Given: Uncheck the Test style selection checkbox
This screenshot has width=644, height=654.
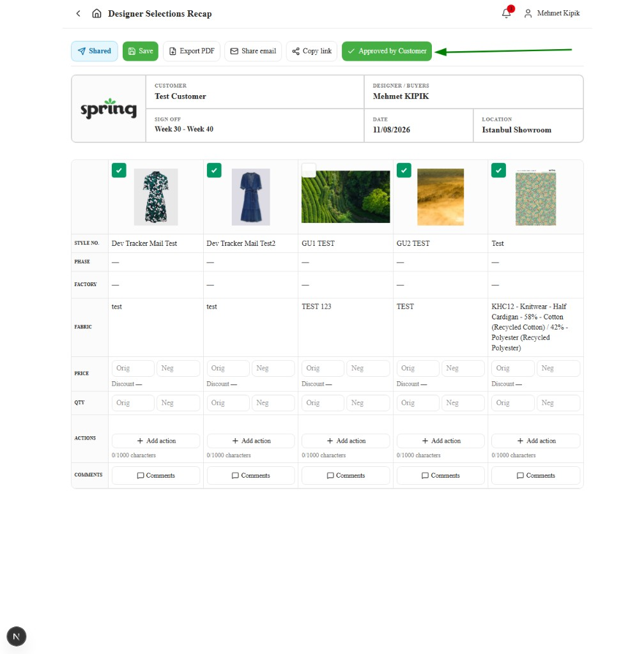Looking at the screenshot, I should coord(498,170).
